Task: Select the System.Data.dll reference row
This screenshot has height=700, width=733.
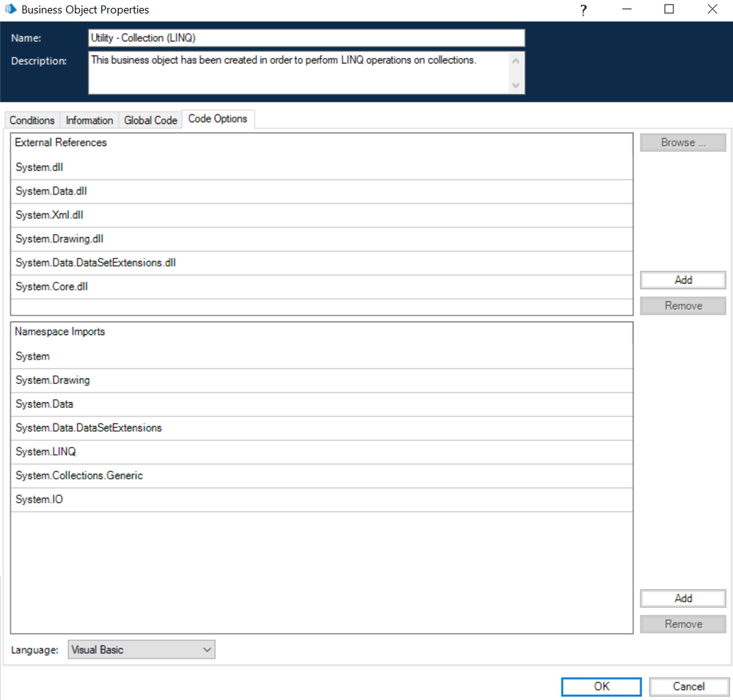Action: click(321, 192)
